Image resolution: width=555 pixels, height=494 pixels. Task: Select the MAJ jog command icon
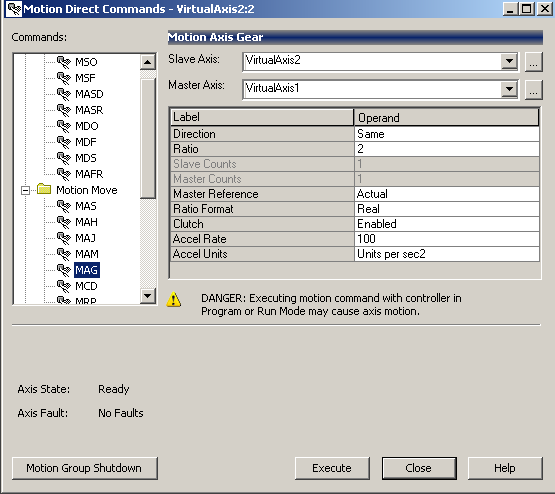(64, 238)
